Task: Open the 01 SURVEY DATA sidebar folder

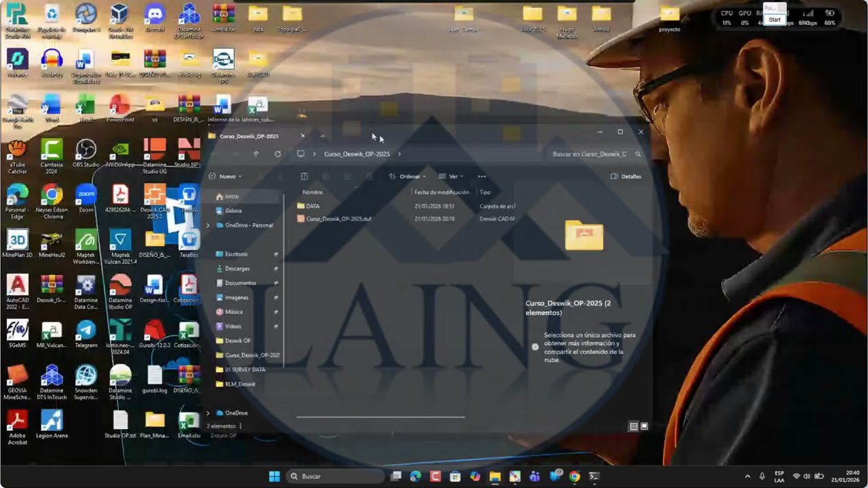Action: [245, 369]
